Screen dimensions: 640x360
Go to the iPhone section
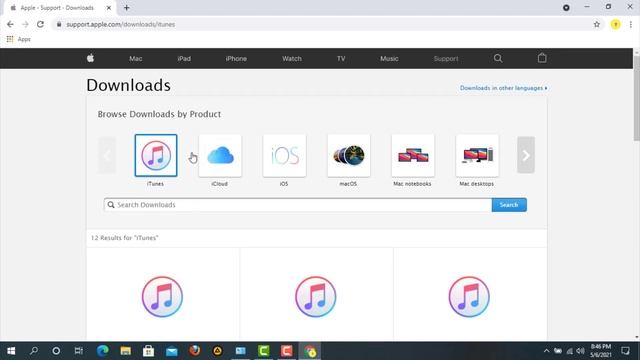click(x=236, y=59)
